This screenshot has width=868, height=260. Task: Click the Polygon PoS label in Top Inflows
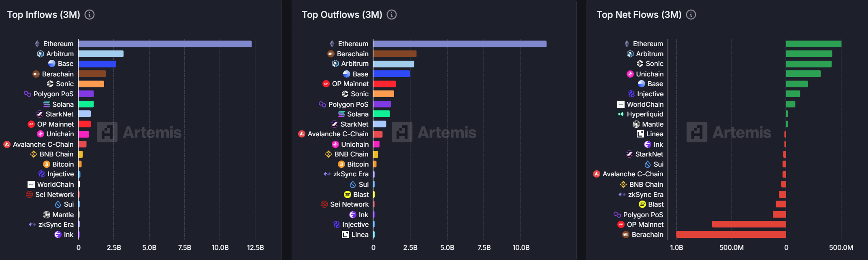[x=53, y=94]
